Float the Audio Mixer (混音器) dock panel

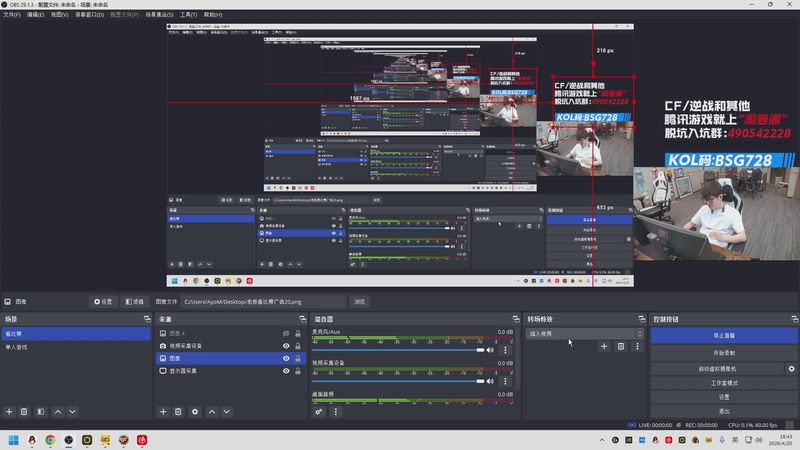click(516, 319)
